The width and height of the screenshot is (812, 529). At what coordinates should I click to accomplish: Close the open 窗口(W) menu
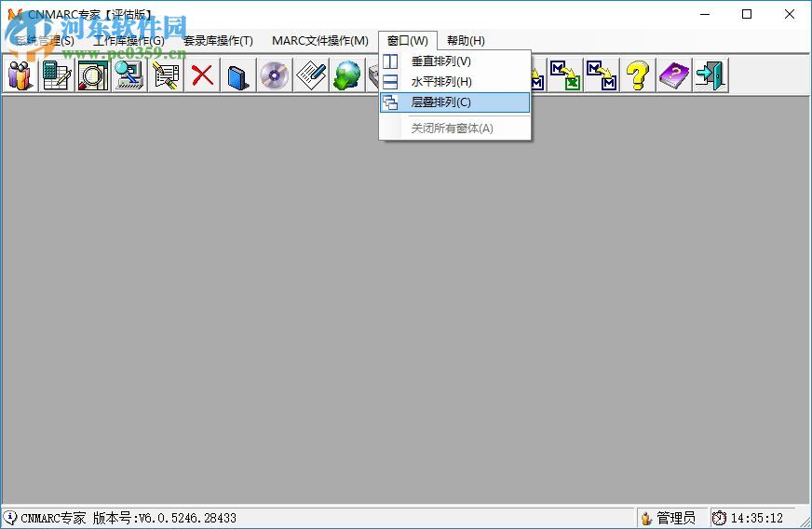pyautogui.click(x=408, y=40)
